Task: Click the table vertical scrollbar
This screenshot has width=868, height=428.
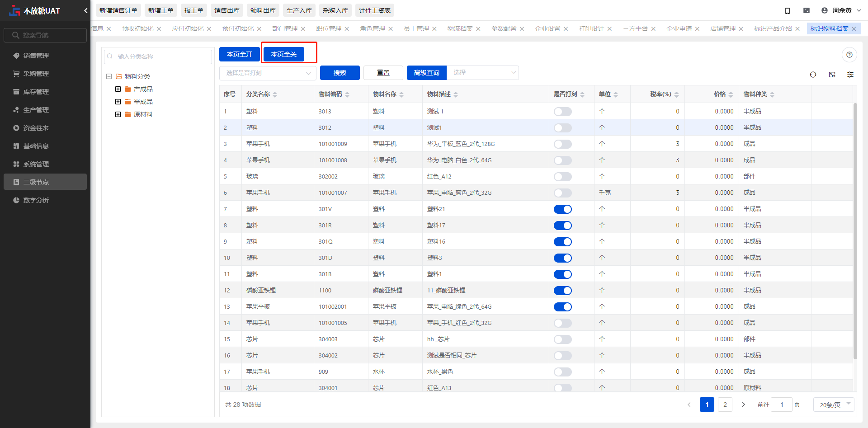Action: (x=855, y=230)
